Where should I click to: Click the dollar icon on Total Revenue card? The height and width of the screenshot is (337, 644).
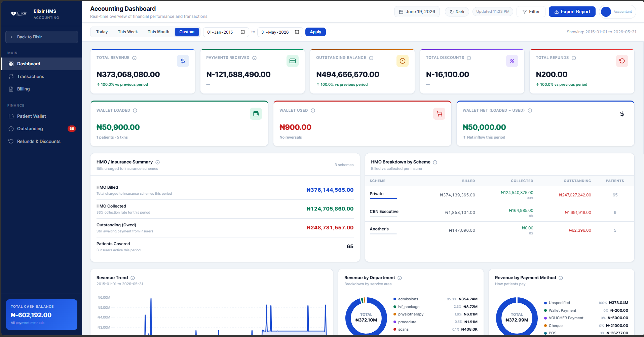tap(183, 61)
